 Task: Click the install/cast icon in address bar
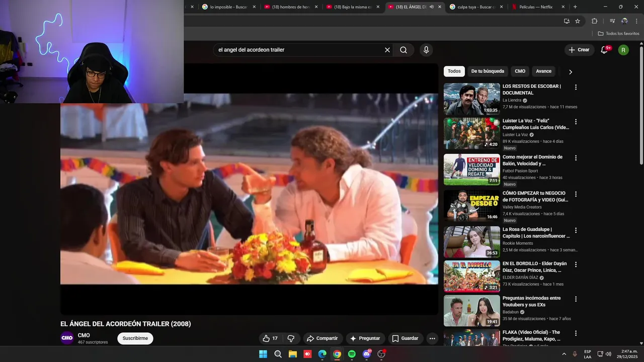(x=567, y=21)
